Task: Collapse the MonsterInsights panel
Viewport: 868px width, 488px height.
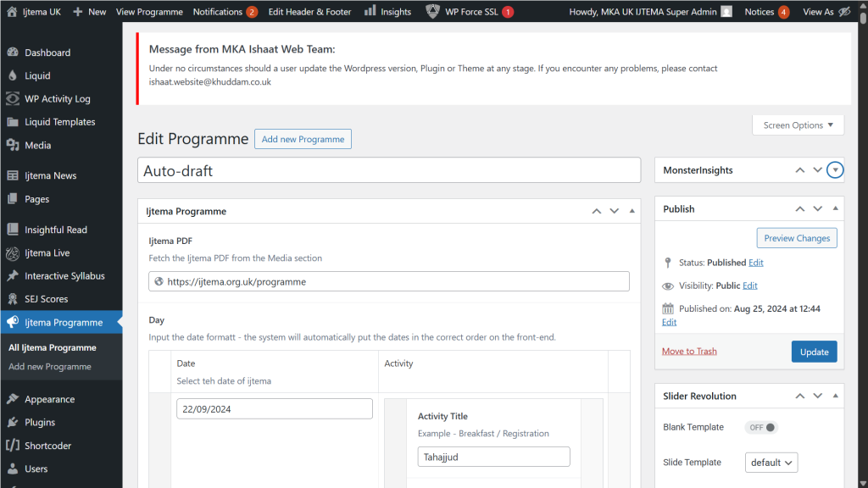Action: coord(836,170)
